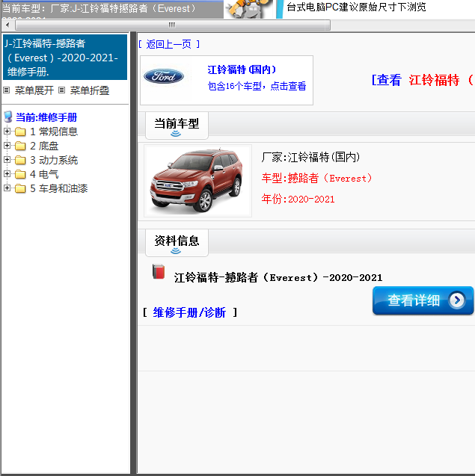Screen dimensions: 475x476
Task: Click the 当前:维修手册 computer icon
Action: pos(8,117)
